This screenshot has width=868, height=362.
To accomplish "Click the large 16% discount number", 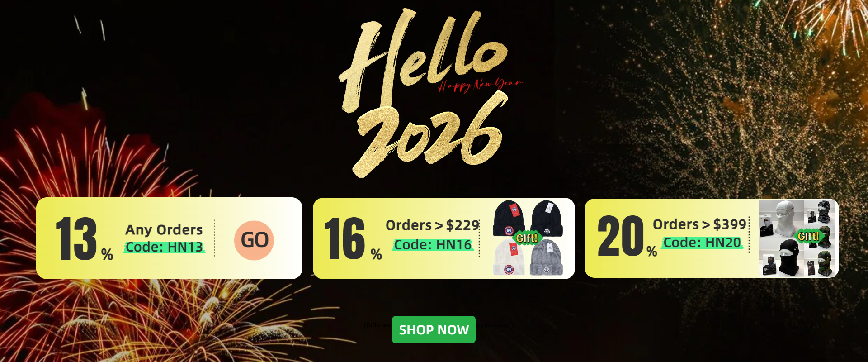I will pyautogui.click(x=353, y=238).
